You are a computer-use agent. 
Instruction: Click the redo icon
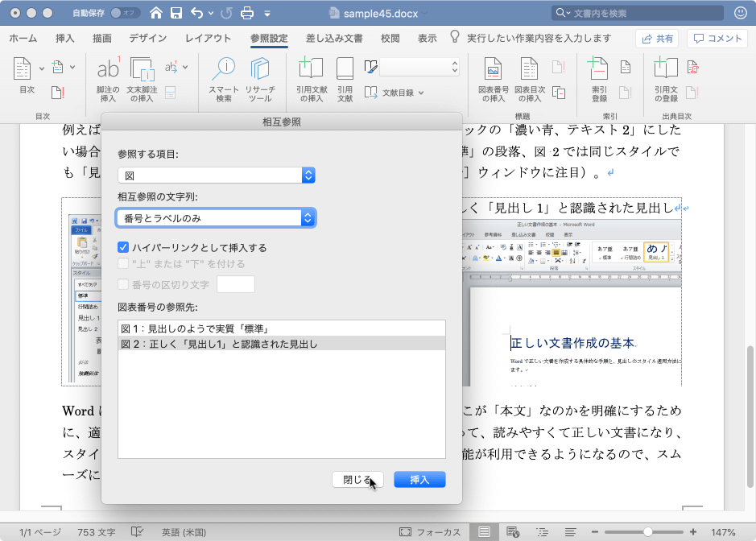point(226,13)
